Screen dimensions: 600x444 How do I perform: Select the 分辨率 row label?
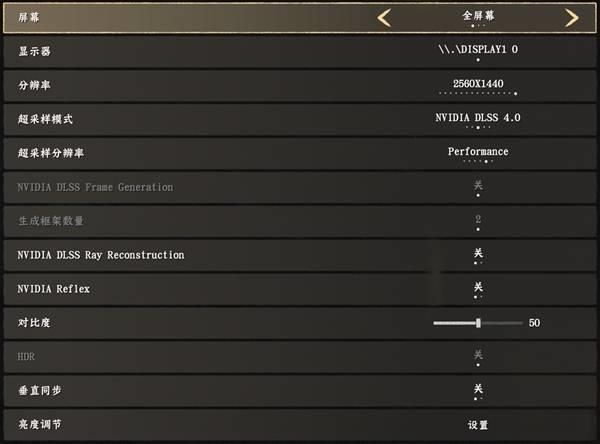33,84
